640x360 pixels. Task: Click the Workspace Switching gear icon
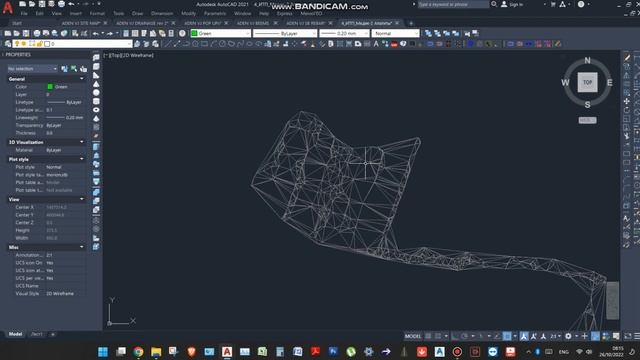pyautogui.click(x=568, y=336)
